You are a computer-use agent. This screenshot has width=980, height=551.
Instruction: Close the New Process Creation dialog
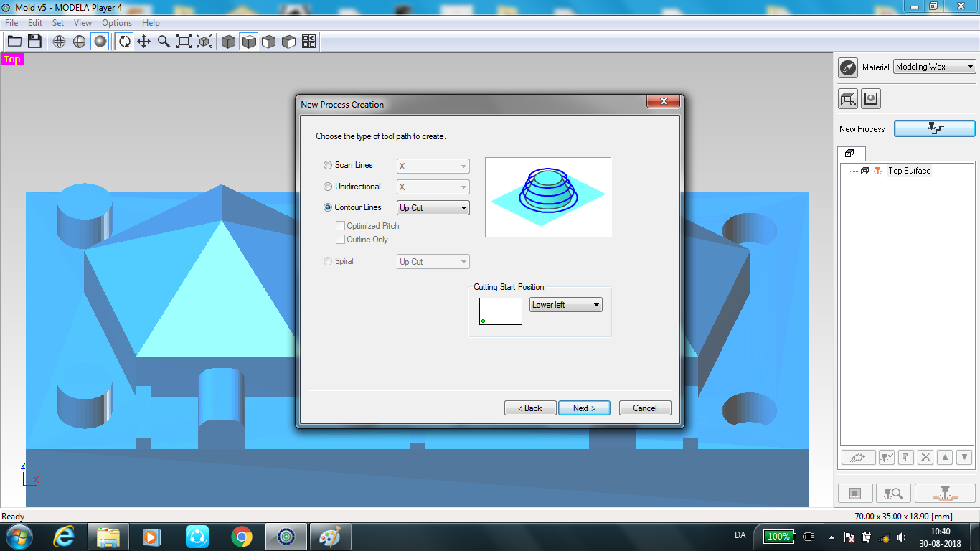[x=663, y=102]
